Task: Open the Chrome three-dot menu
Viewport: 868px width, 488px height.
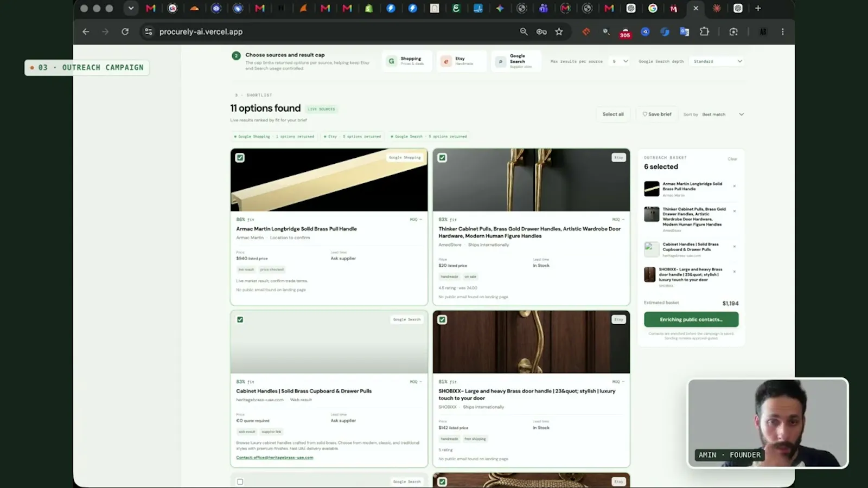Action: point(782,31)
